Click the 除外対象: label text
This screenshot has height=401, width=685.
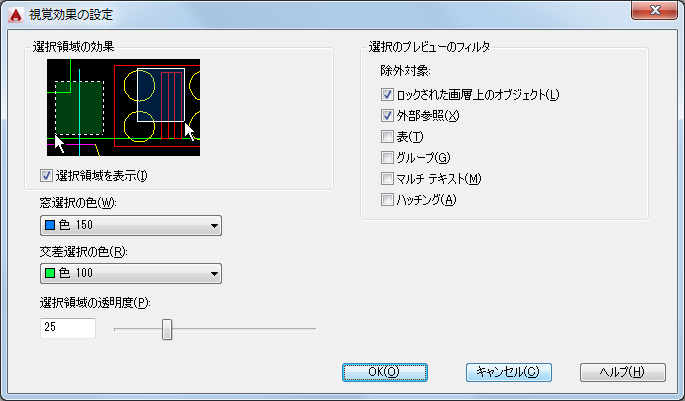pos(405,71)
